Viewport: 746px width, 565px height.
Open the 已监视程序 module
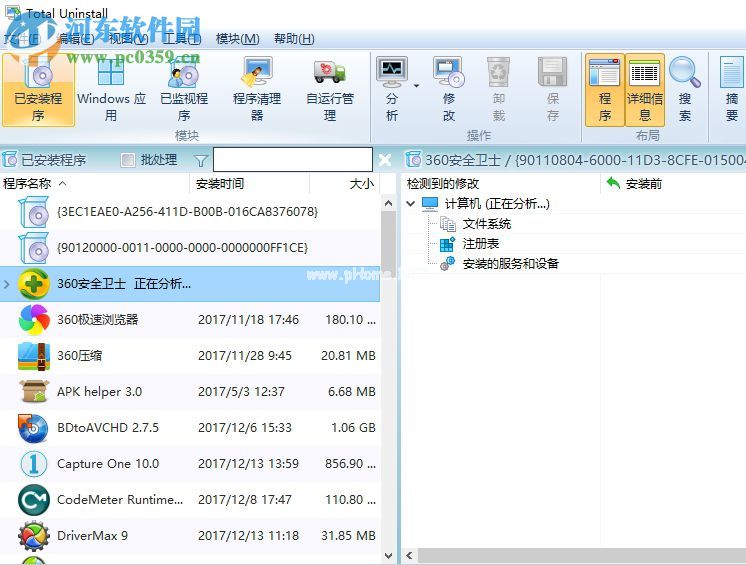[x=184, y=89]
